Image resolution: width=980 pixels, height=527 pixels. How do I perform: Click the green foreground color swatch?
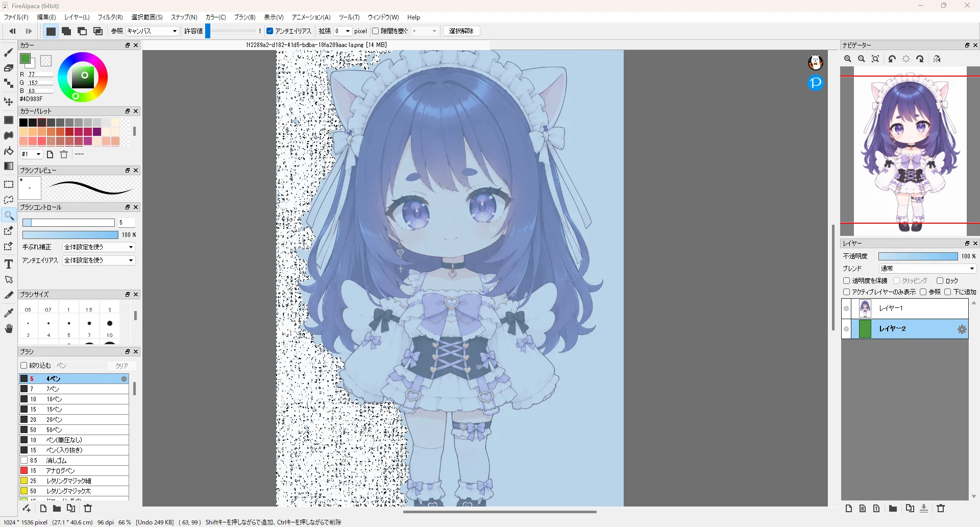pos(25,59)
